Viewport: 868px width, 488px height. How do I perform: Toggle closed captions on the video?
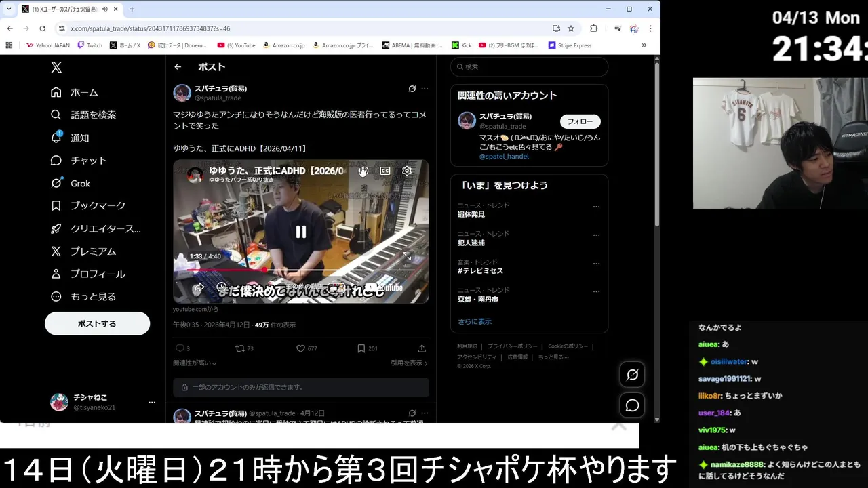pyautogui.click(x=385, y=171)
